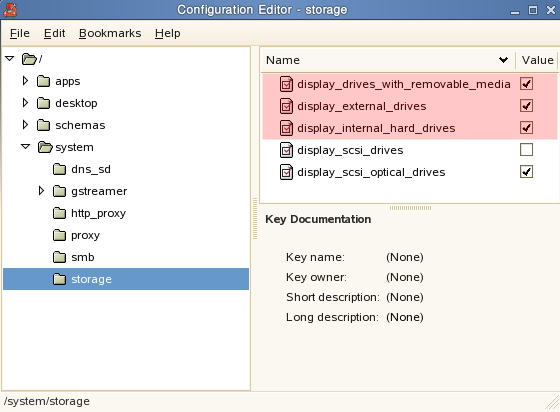
Task: Uncheck display_external_drives value checkbox
Action: coord(526,106)
